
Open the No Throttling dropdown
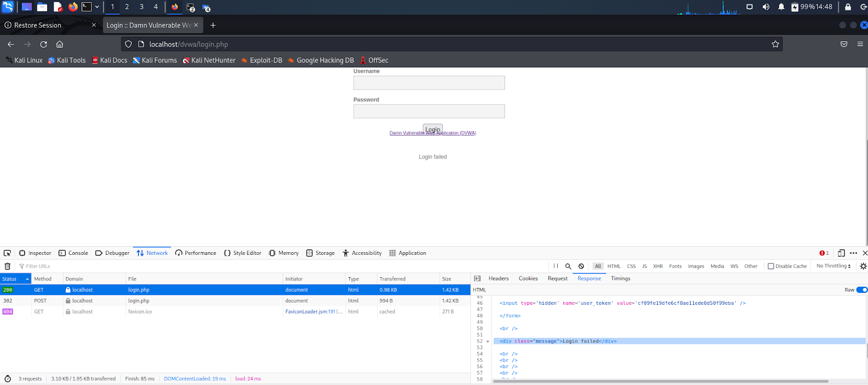[833, 266]
